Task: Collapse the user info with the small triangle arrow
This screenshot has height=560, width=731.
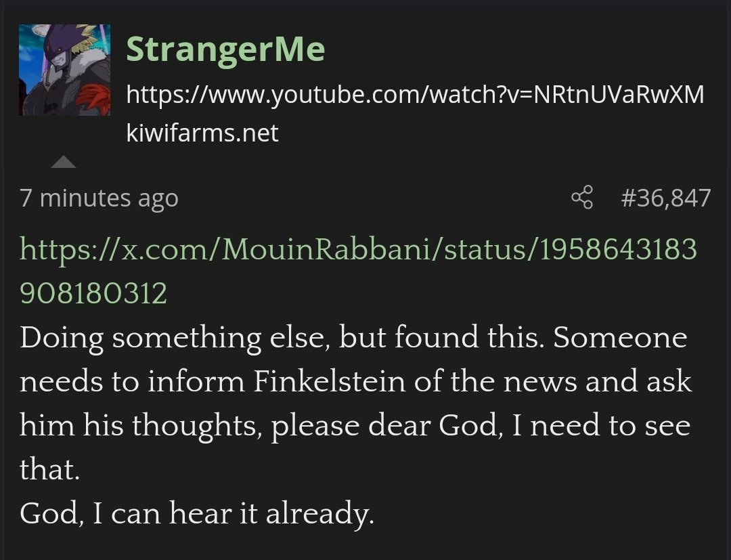Action: tap(64, 162)
